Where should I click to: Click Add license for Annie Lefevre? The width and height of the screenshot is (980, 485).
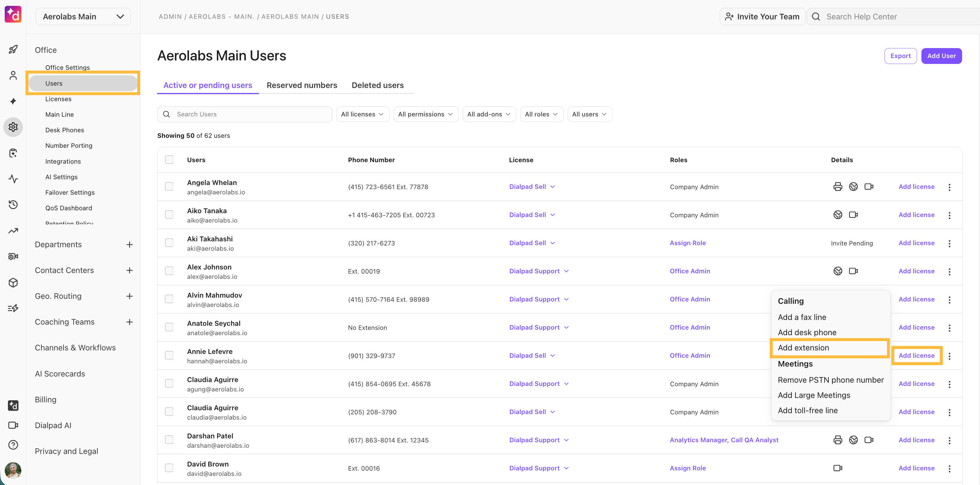[916, 356]
